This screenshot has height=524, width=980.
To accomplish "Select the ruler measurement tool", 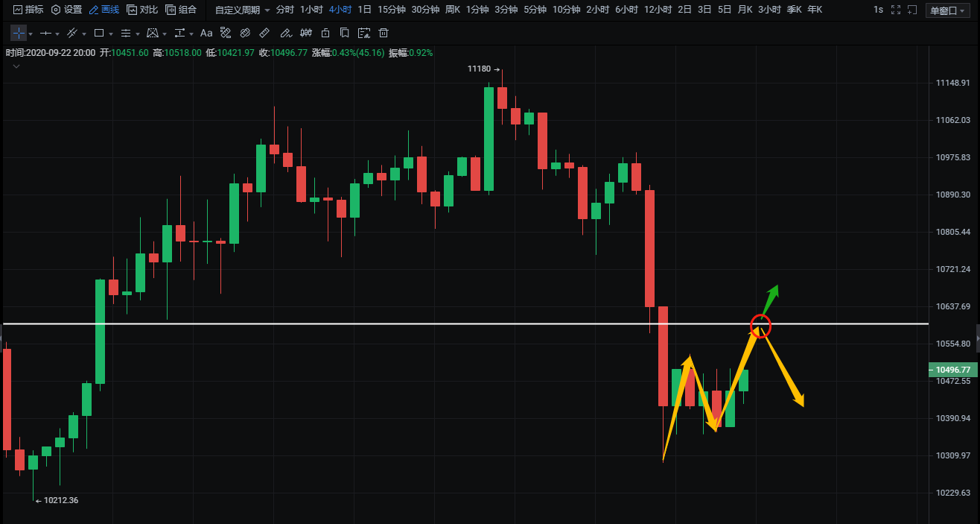I will 264,34.
